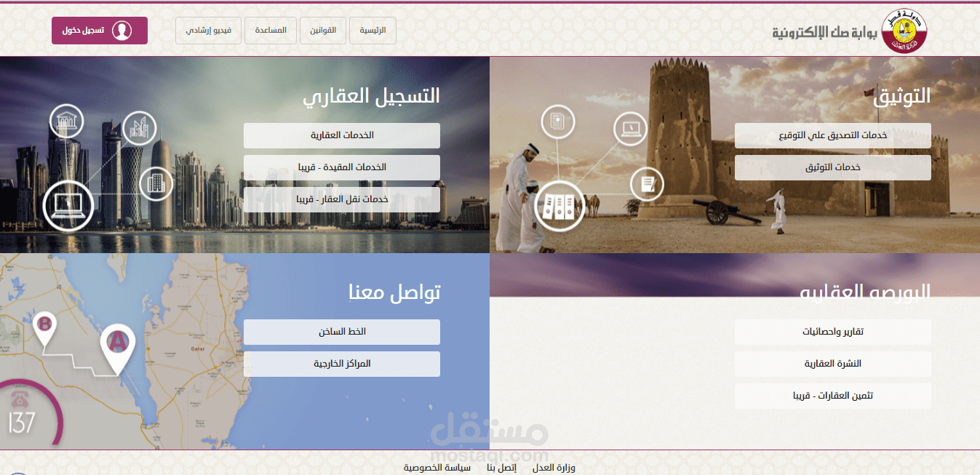Screen dimensions: 980x475
Task: Click the تسجيل دخول login button
Action: [99, 30]
